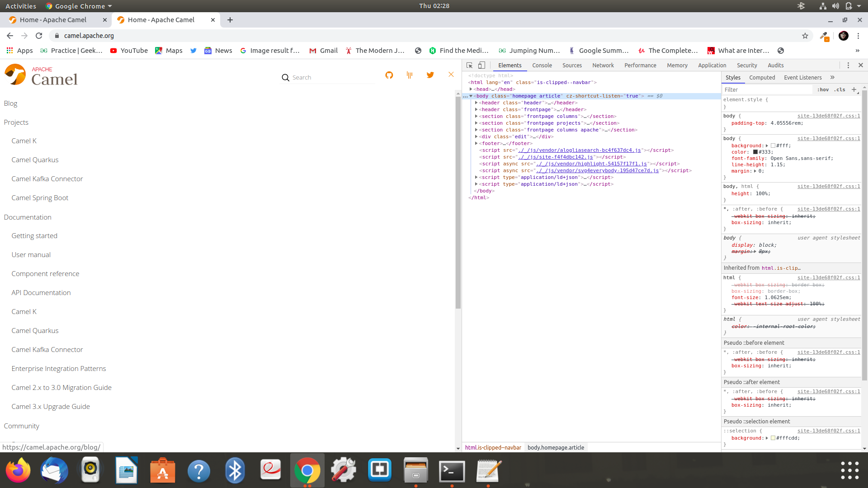Open the Performance tab in DevTools
868x488 pixels.
click(640, 66)
